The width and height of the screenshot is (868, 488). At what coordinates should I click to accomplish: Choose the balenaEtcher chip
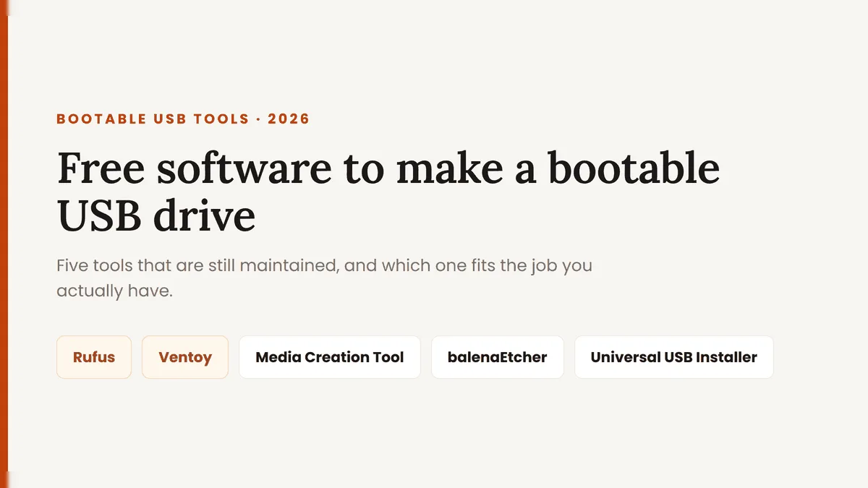click(498, 357)
